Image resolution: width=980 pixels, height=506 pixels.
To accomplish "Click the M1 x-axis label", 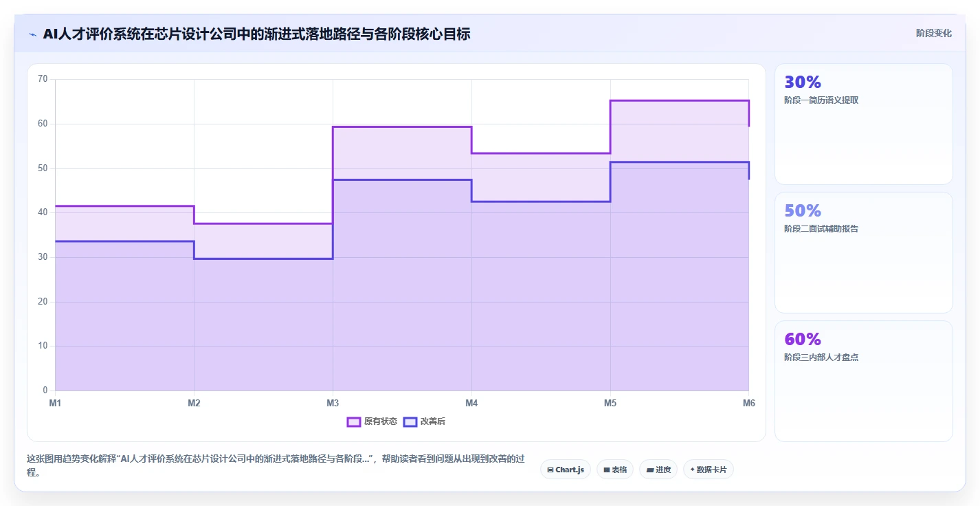I will tap(55, 404).
